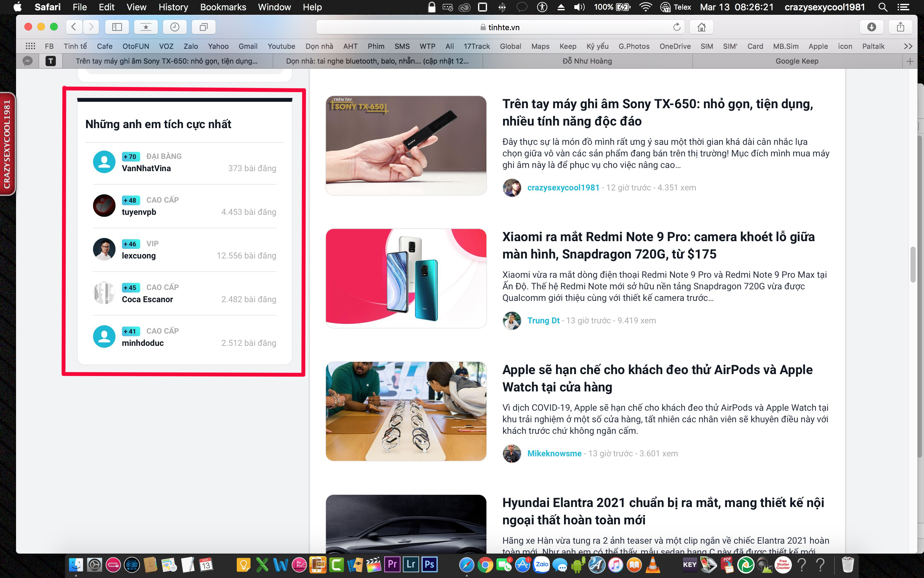The height and width of the screenshot is (578, 924).
Task: Click the volume icon in menu bar
Action: click(x=579, y=7)
